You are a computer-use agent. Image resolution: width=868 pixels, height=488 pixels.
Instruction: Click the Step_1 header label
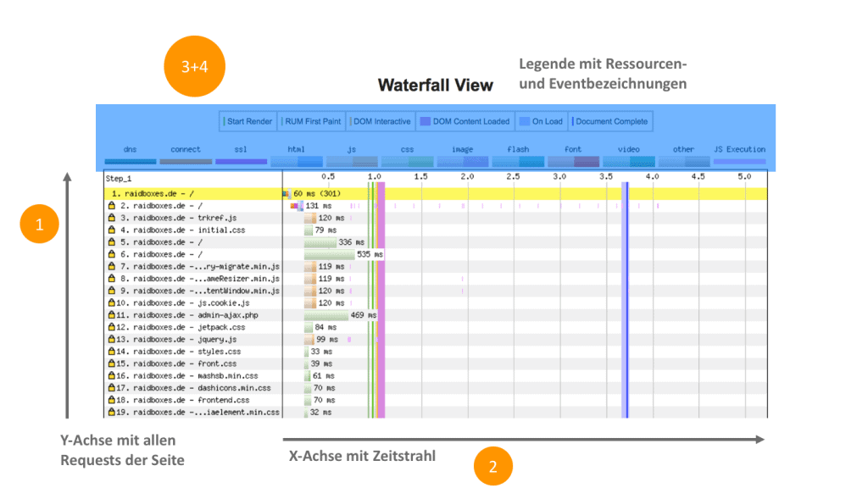tap(119, 179)
